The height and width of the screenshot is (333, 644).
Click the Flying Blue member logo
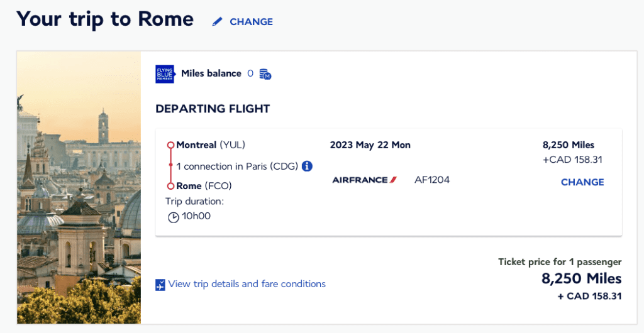pyautogui.click(x=165, y=74)
